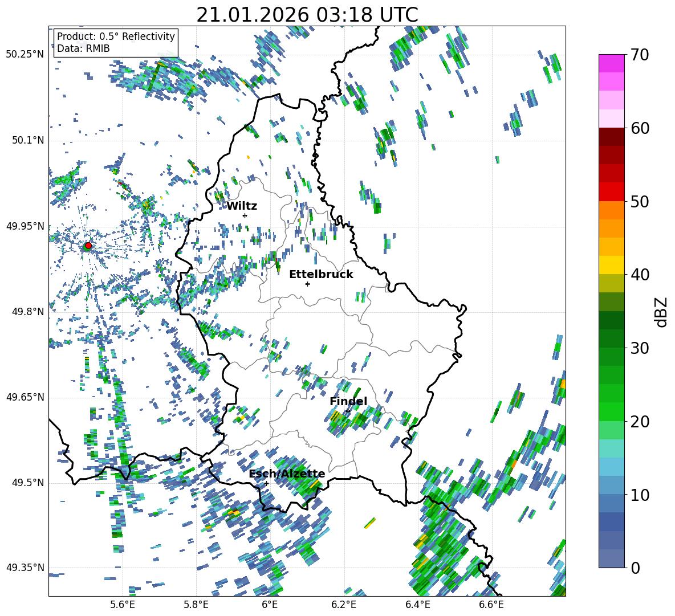Click the 6°E longitude label

pyautogui.click(x=270, y=605)
